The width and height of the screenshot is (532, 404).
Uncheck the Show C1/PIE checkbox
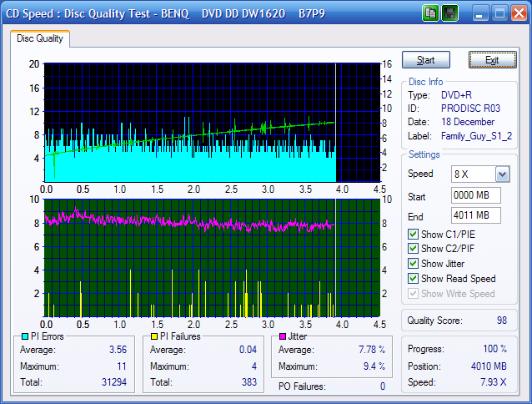[414, 234]
